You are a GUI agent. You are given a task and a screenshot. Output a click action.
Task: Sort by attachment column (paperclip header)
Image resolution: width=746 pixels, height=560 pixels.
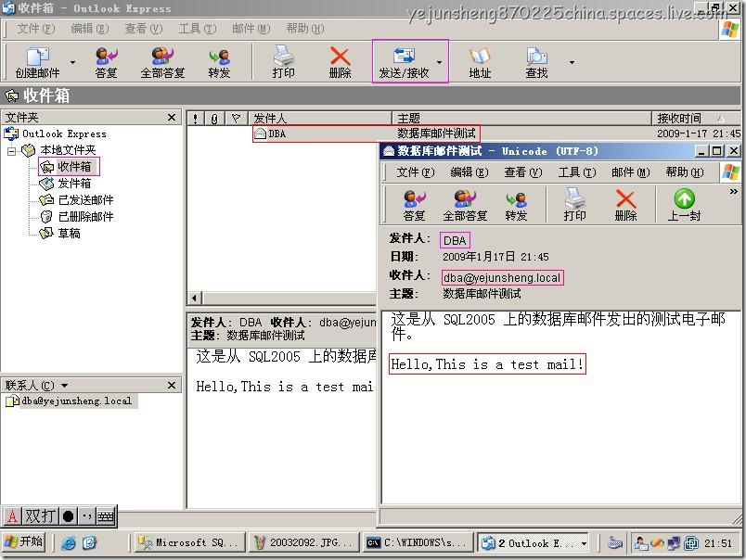coord(214,119)
